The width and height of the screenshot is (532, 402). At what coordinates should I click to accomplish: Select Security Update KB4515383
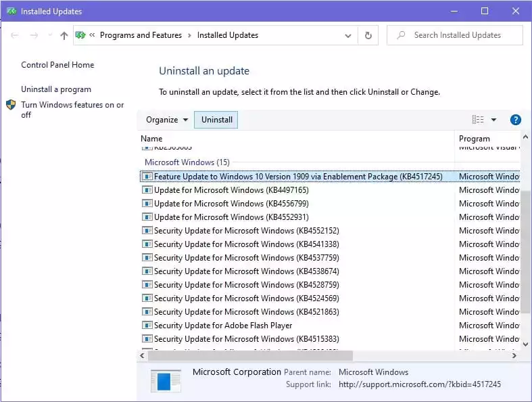(x=246, y=339)
